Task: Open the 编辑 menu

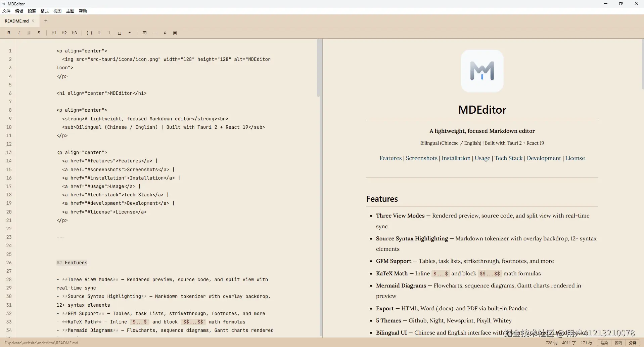Action: pyautogui.click(x=19, y=11)
